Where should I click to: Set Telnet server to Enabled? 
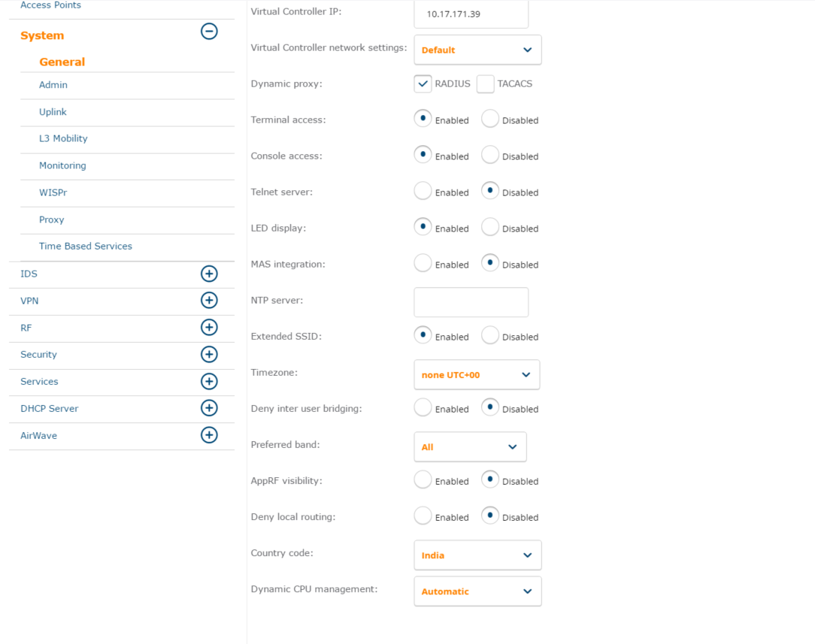pyautogui.click(x=423, y=192)
